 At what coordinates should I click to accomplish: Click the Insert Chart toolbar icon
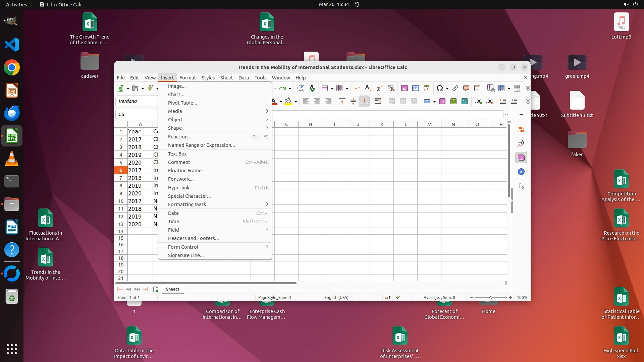coord(416,88)
